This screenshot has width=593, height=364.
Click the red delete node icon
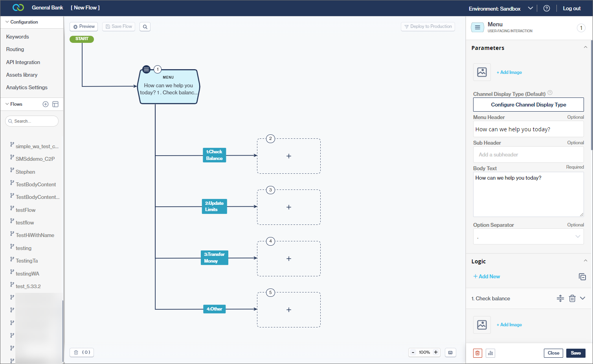(477, 353)
